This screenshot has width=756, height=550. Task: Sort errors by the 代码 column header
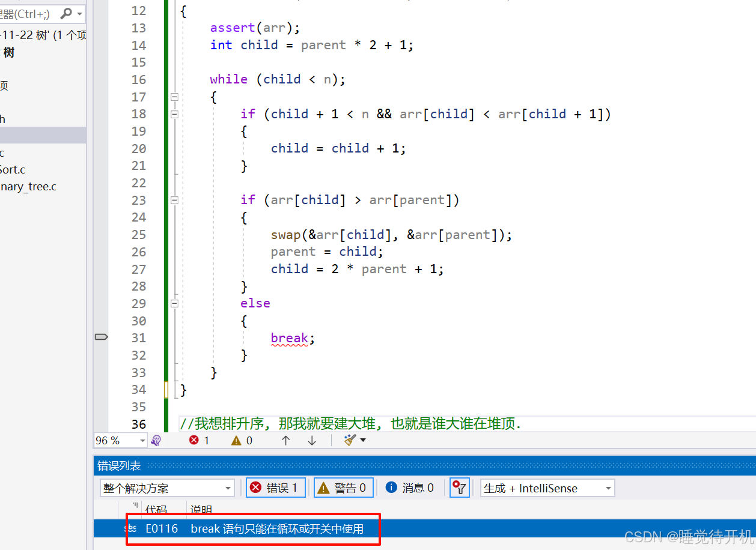[x=156, y=509]
